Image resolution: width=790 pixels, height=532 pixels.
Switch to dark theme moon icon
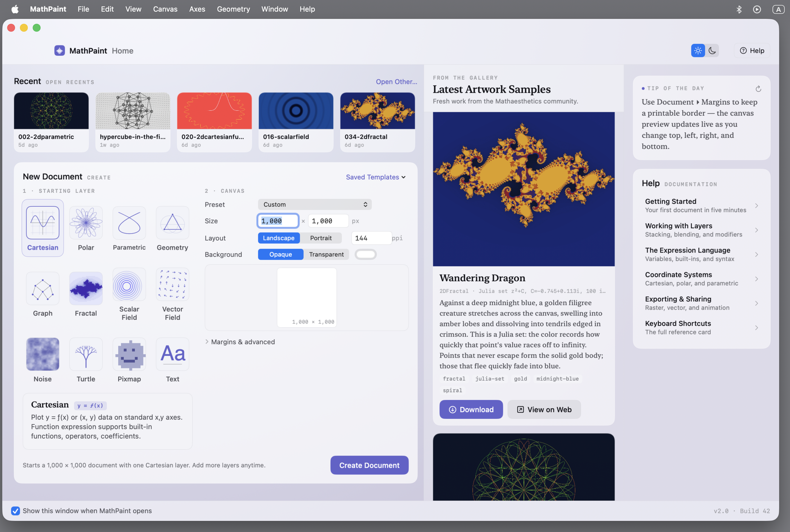click(x=712, y=51)
